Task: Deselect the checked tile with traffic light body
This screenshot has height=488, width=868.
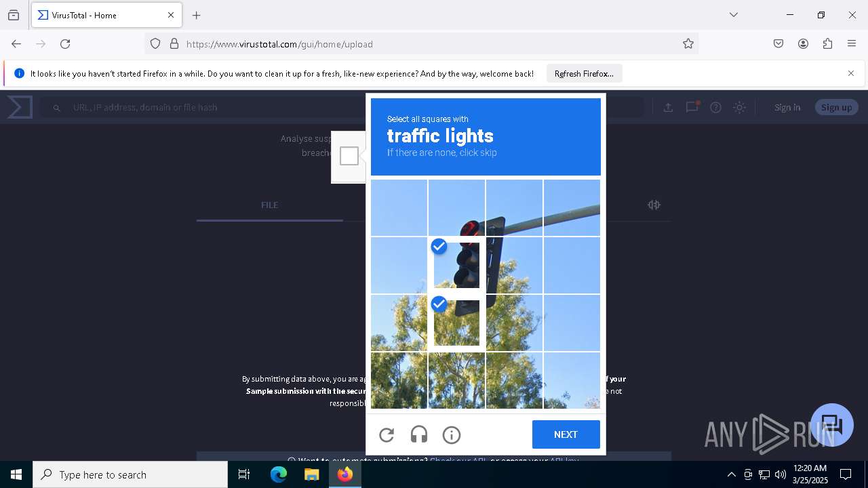Action: 457,265
